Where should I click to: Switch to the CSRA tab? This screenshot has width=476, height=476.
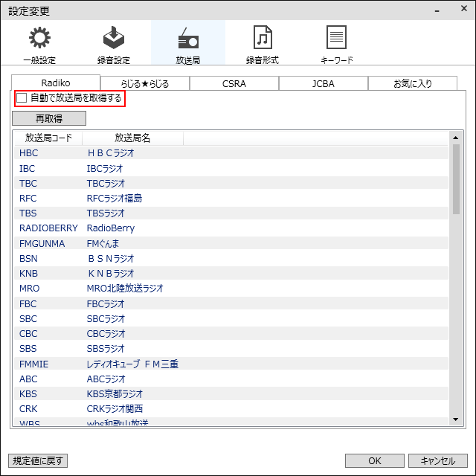[234, 83]
